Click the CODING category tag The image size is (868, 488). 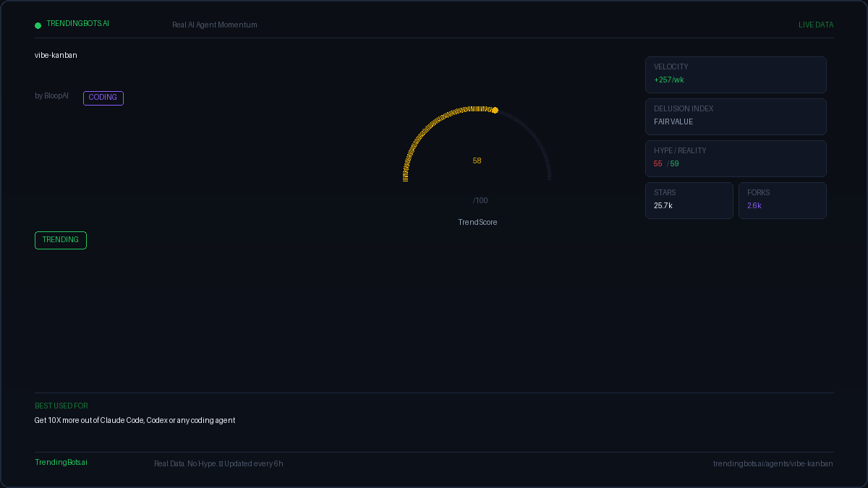[x=103, y=98]
